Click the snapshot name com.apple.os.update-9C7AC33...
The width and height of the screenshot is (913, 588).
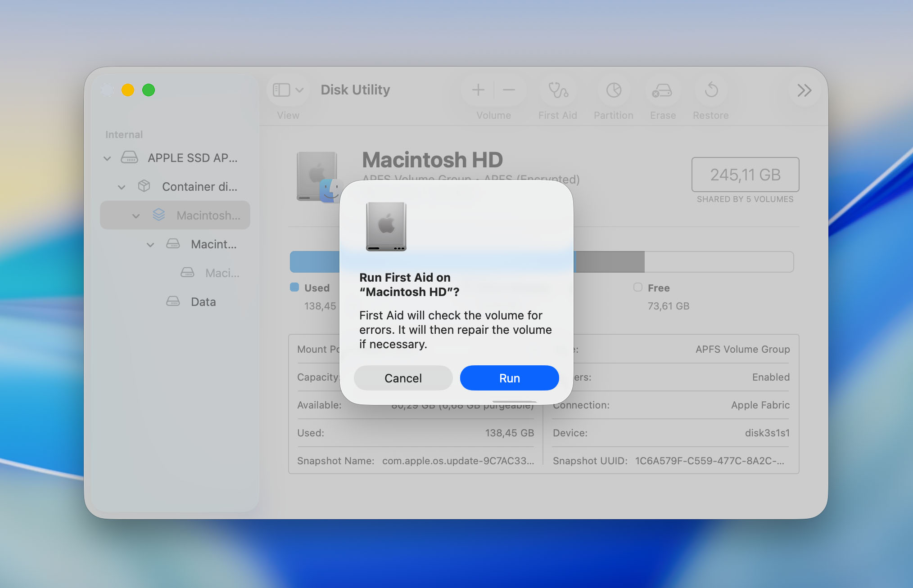pos(458,461)
